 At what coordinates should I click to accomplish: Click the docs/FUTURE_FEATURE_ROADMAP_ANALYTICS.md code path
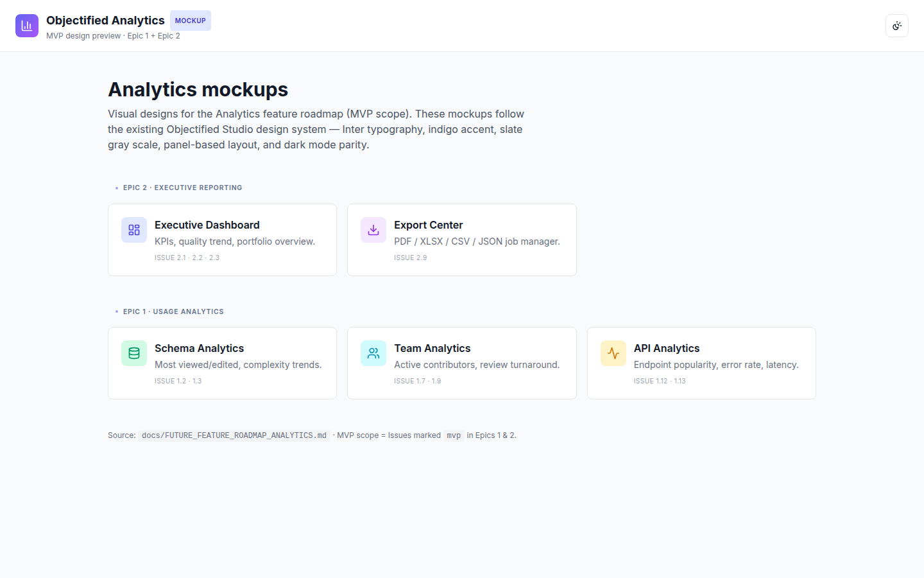234,435
